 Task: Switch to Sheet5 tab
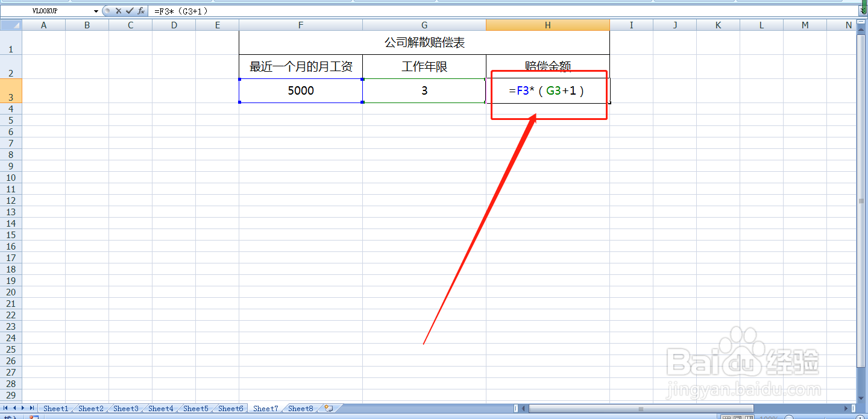[195, 409]
